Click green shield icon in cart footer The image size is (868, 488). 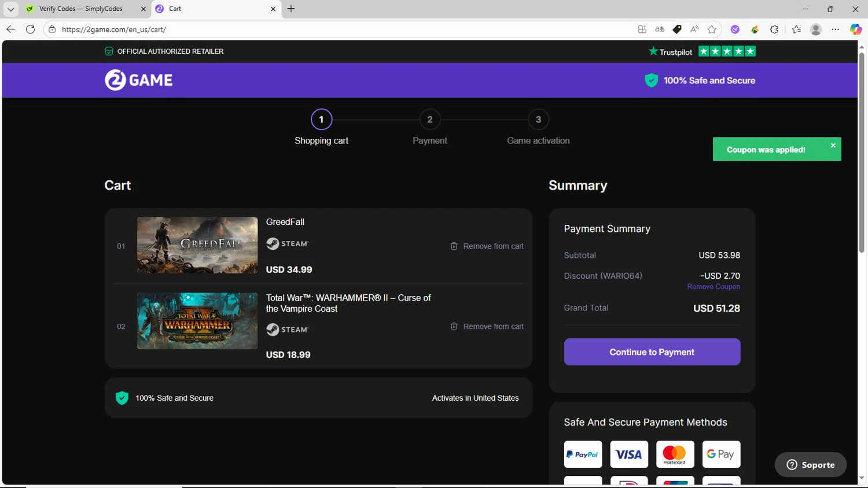[122, 398]
